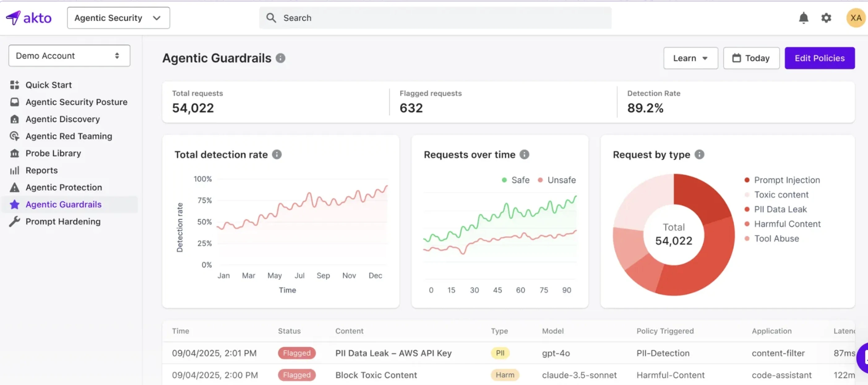The width and height of the screenshot is (868, 385).
Task: Click the Quick Start grid icon
Action: [x=15, y=85]
